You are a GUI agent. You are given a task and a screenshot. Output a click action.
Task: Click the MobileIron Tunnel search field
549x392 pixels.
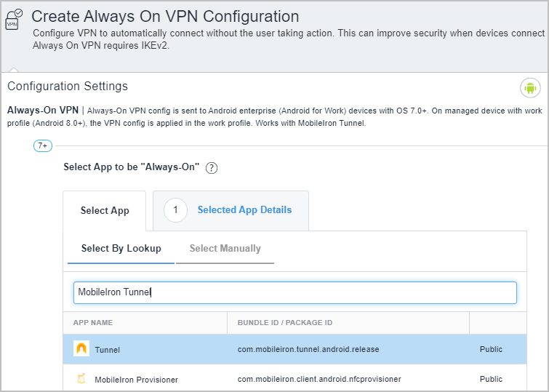pyautogui.click(x=294, y=292)
